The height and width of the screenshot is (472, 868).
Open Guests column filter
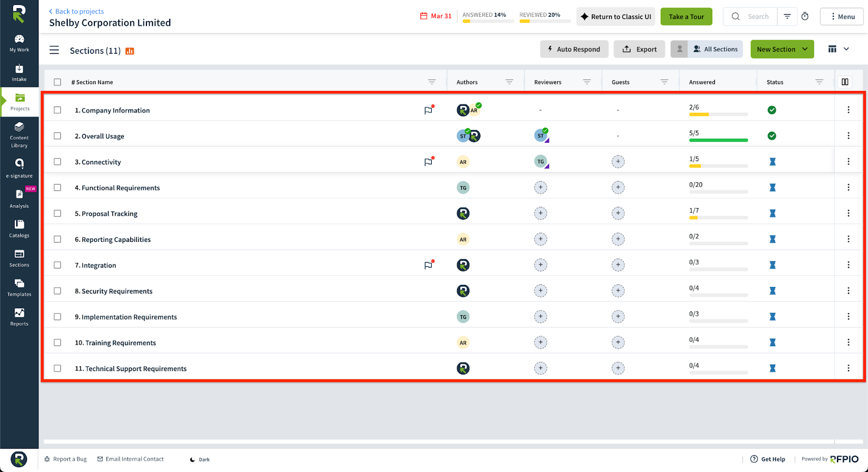point(665,82)
